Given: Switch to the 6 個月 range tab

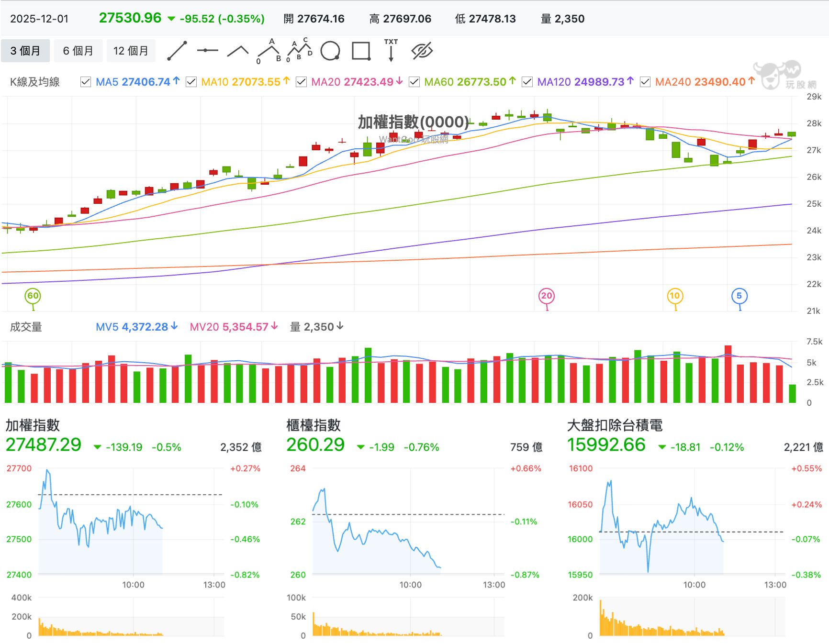Looking at the screenshot, I should coord(78,51).
